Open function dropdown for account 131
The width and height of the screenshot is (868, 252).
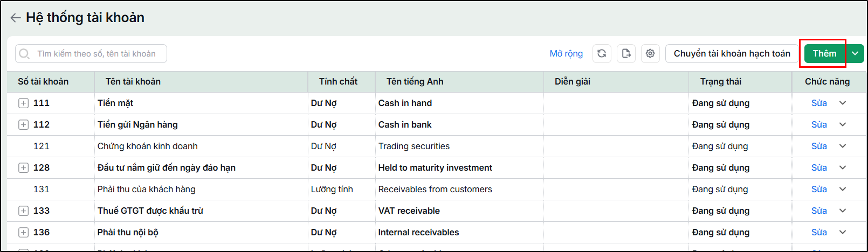tap(843, 189)
